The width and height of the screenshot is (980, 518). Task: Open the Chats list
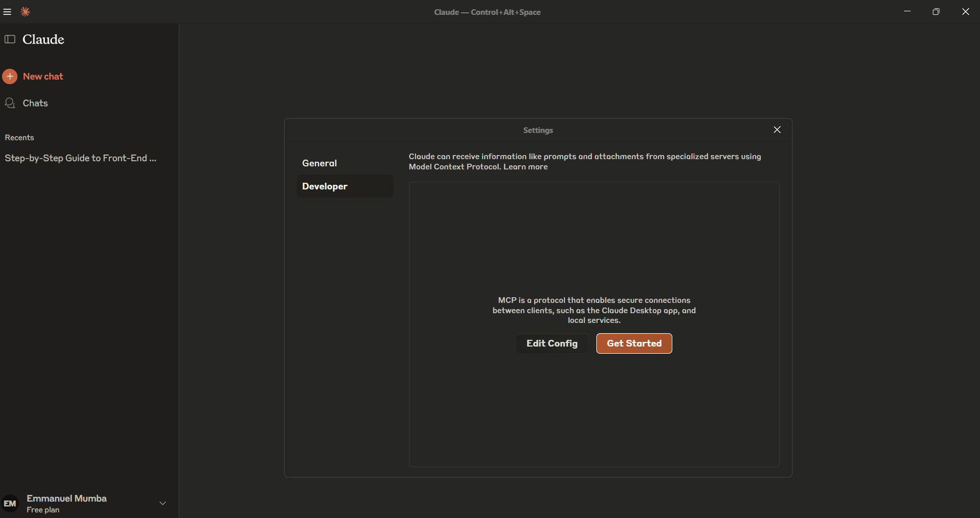pos(35,103)
